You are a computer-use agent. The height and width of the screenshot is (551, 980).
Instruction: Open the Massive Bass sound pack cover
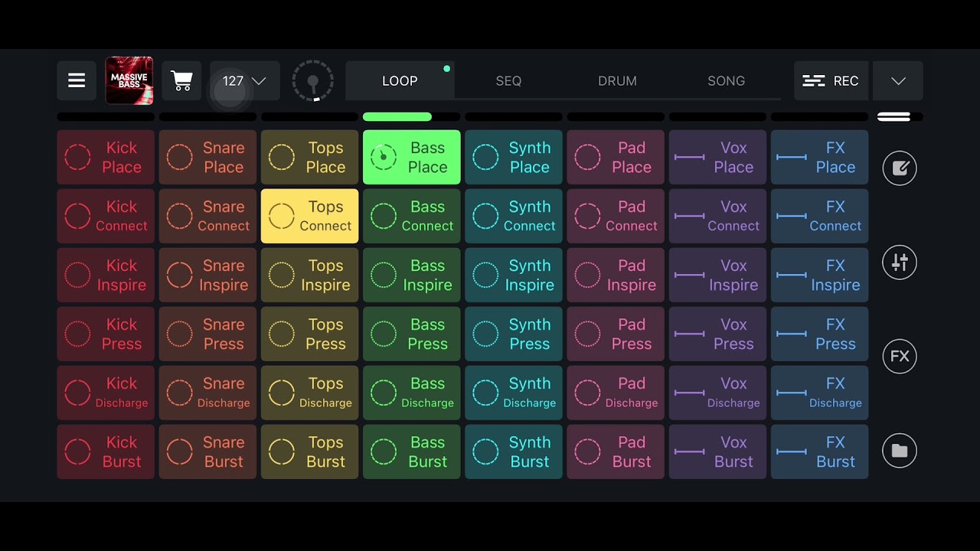(129, 80)
